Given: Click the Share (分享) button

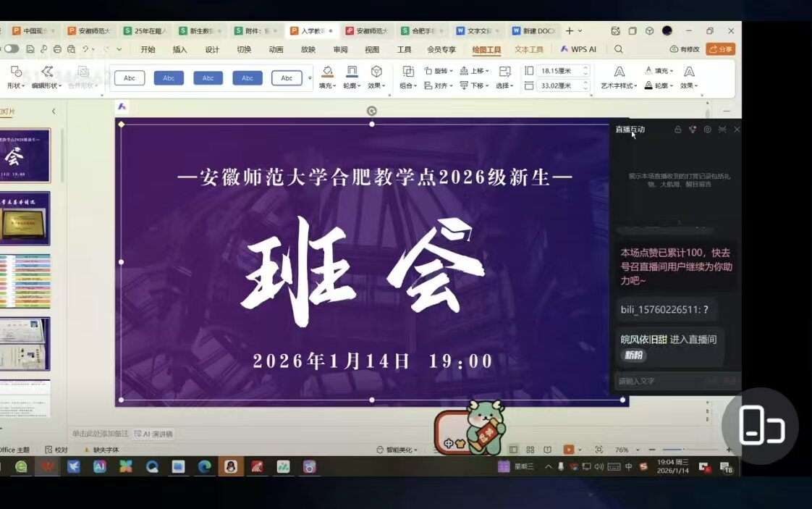Looking at the screenshot, I should tap(720, 49).
